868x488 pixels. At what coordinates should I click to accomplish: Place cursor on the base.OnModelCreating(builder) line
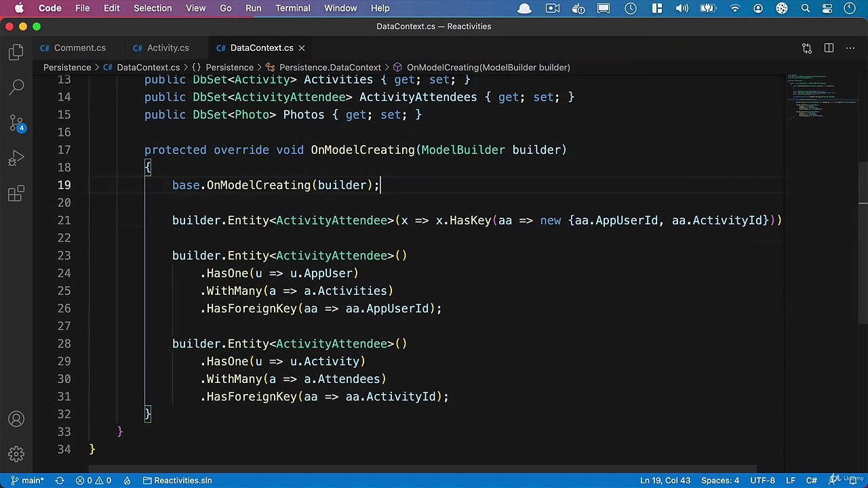(276, 185)
